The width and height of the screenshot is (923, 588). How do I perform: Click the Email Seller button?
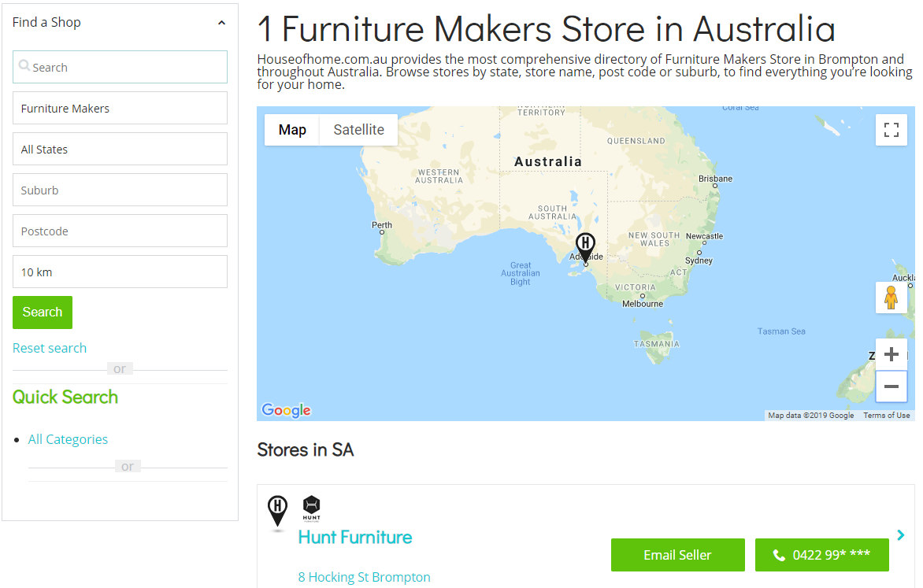(x=677, y=555)
